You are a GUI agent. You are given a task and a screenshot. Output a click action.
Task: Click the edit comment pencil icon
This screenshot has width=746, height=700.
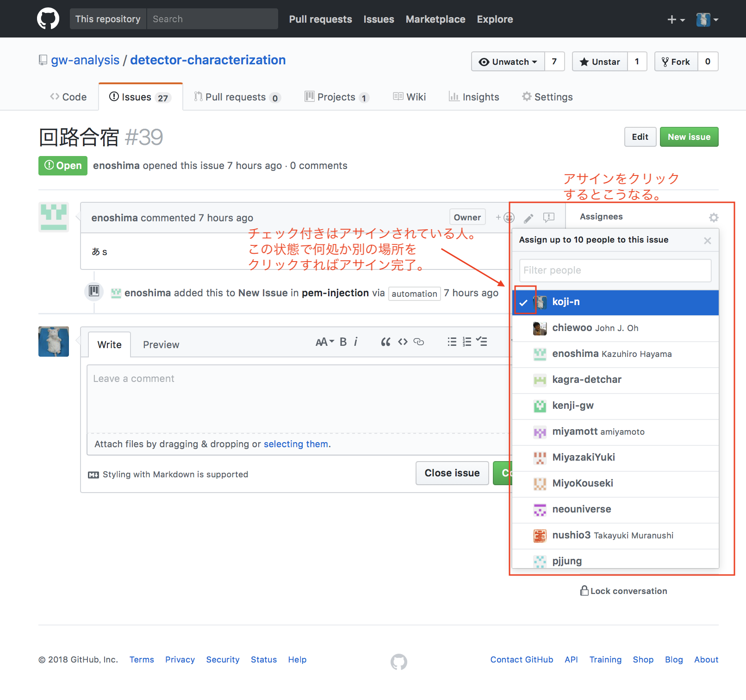[528, 218]
